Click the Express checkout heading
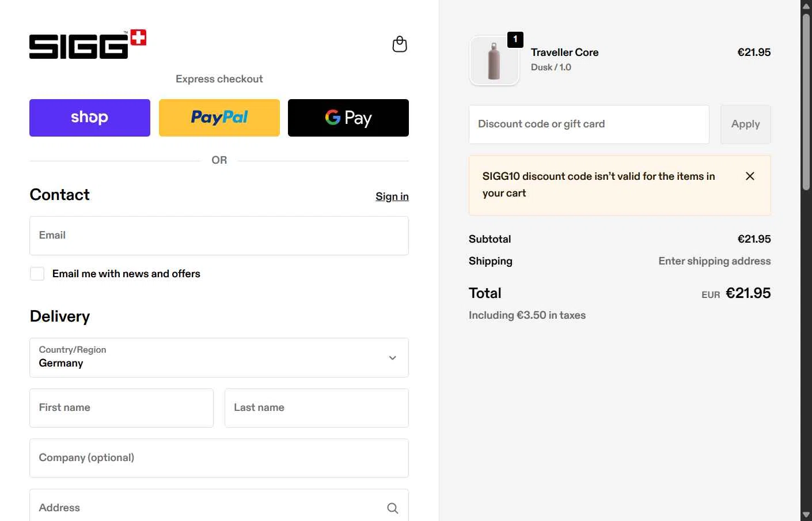 219,79
